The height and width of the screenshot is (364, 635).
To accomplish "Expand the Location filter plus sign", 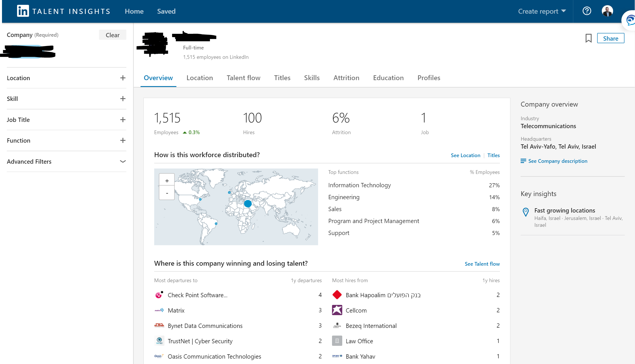I will coord(123,78).
